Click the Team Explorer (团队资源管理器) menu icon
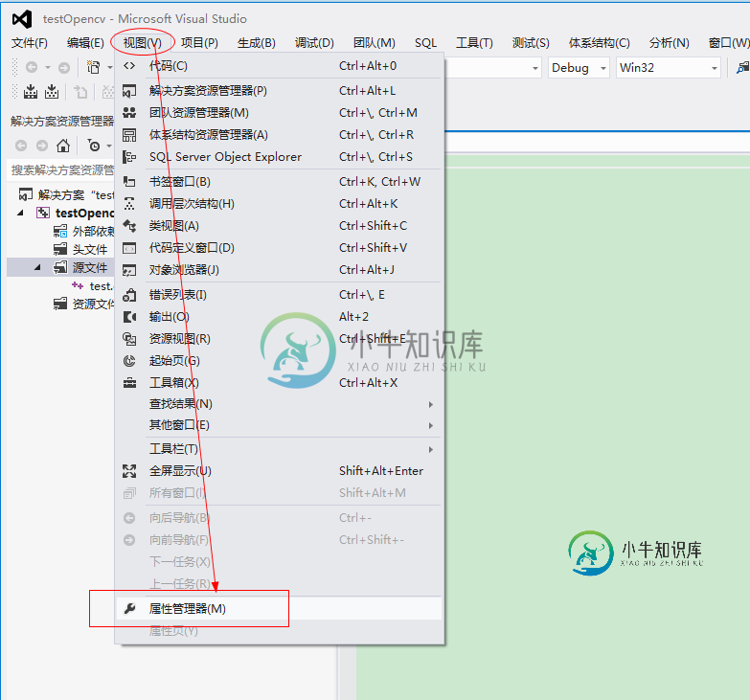The image size is (750, 700). (x=129, y=113)
